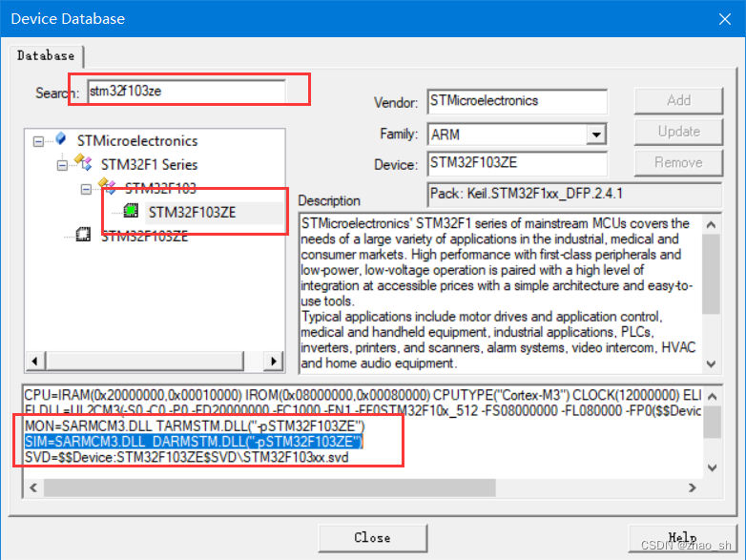Open the Family dropdown

point(595,135)
